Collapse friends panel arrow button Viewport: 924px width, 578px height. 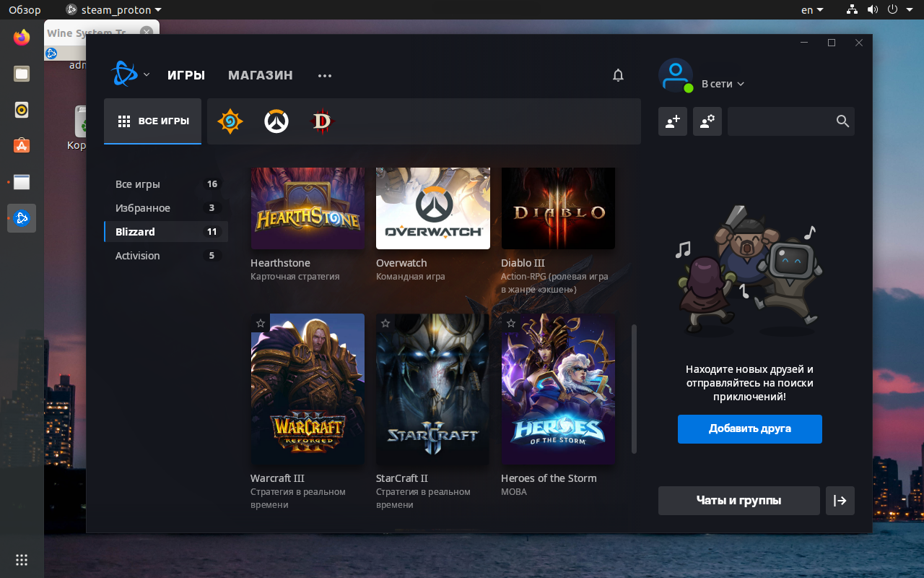[x=840, y=501]
